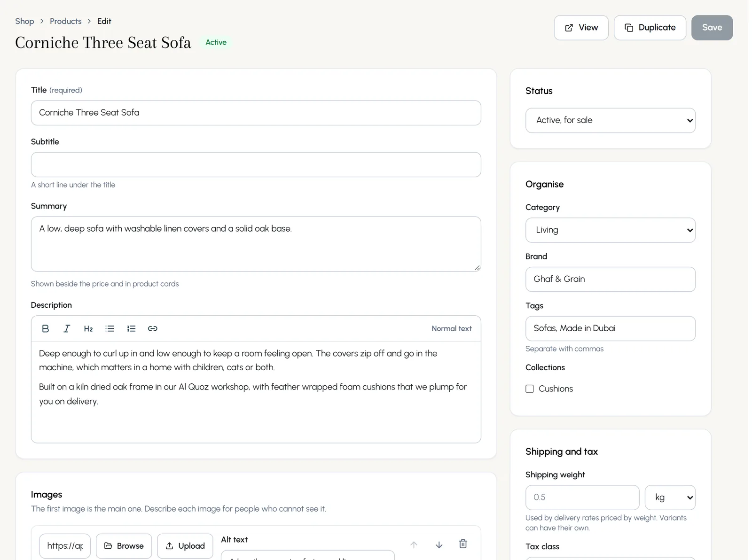752x560 pixels.
Task: Upload a product image
Action: pyautogui.click(x=185, y=546)
